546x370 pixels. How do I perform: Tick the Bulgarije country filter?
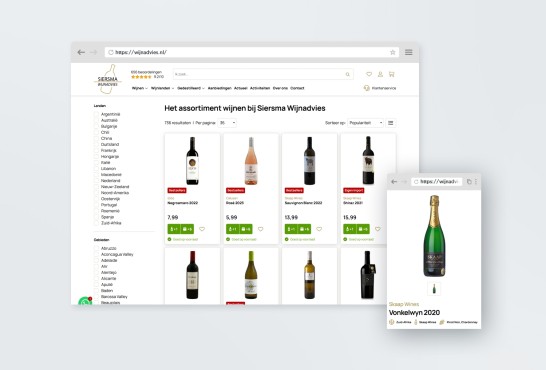point(96,126)
